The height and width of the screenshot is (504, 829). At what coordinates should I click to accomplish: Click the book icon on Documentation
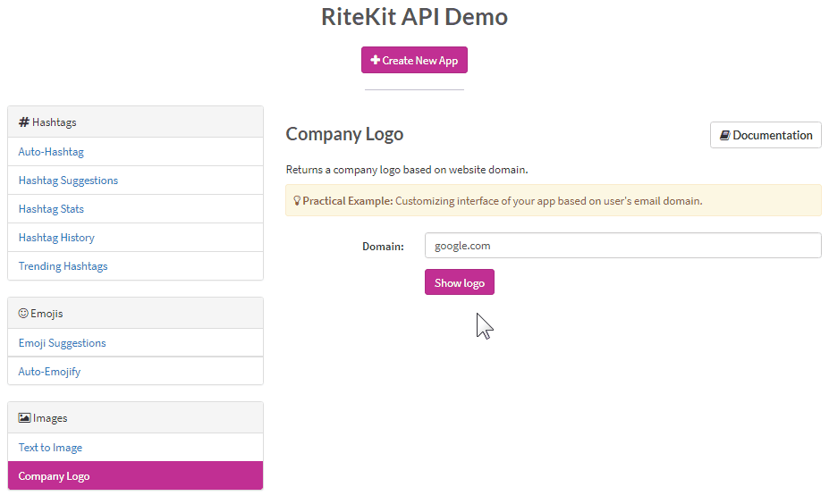click(x=725, y=135)
